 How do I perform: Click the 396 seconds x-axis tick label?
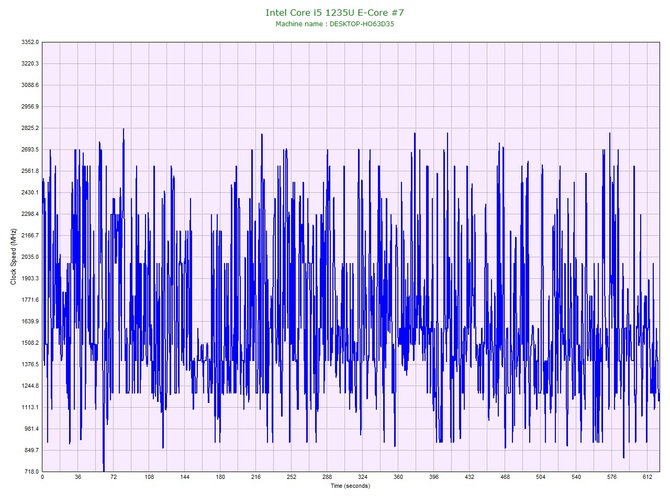coord(434,477)
